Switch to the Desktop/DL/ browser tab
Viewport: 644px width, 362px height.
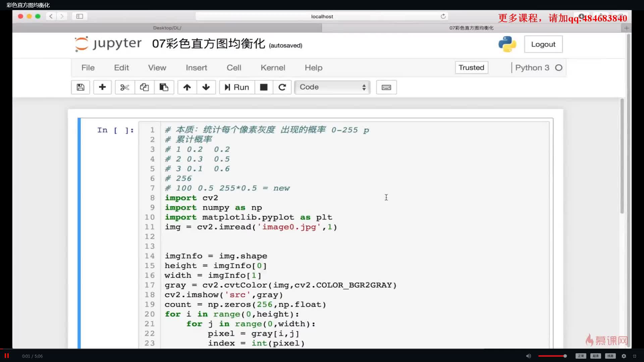(167, 28)
